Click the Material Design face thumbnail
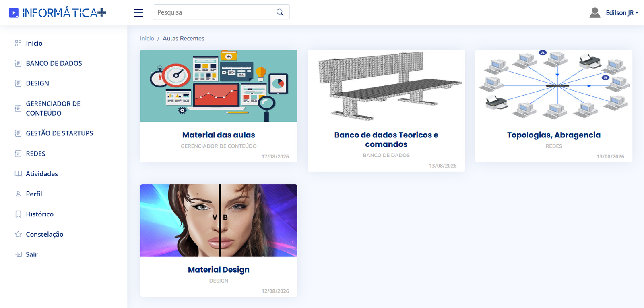 219,221
